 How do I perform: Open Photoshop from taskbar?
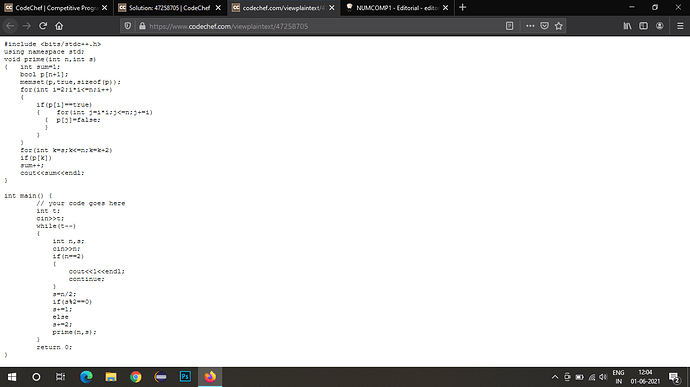(185, 377)
